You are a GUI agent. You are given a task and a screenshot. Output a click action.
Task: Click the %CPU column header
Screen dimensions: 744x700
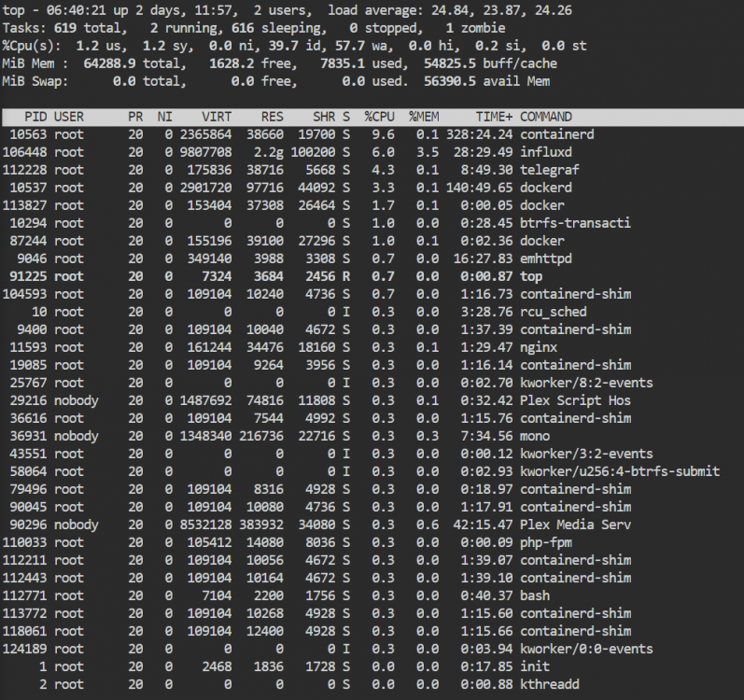click(379, 117)
